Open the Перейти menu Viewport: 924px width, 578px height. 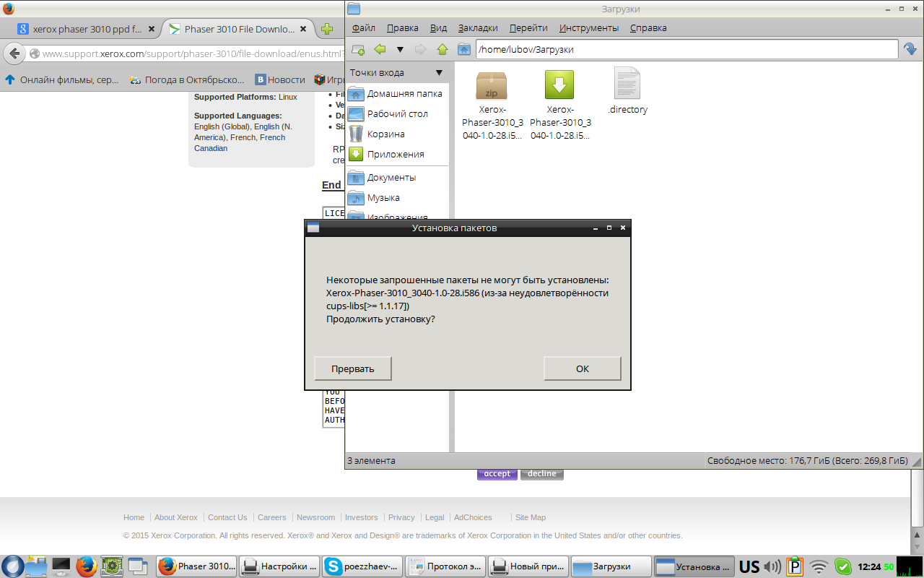pos(528,28)
